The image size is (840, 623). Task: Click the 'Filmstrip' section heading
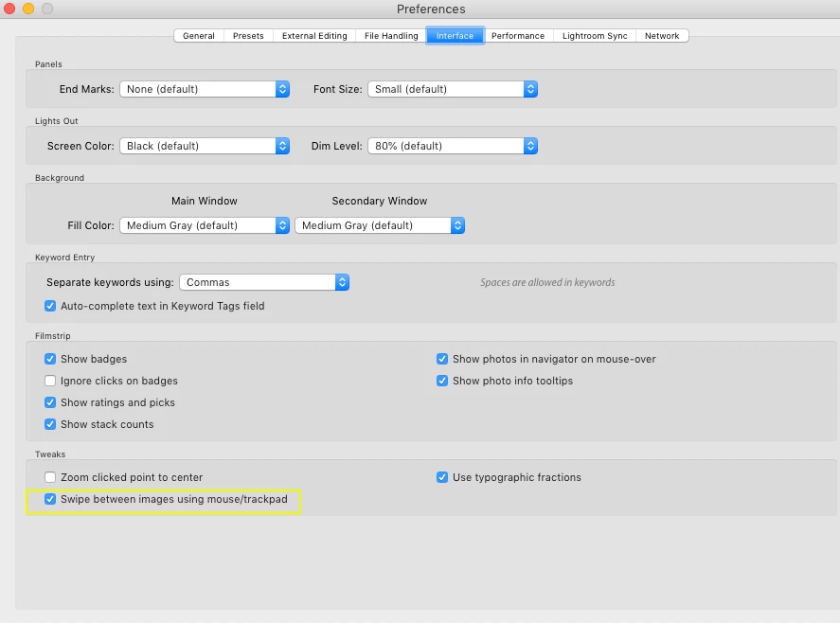(52, 336)
